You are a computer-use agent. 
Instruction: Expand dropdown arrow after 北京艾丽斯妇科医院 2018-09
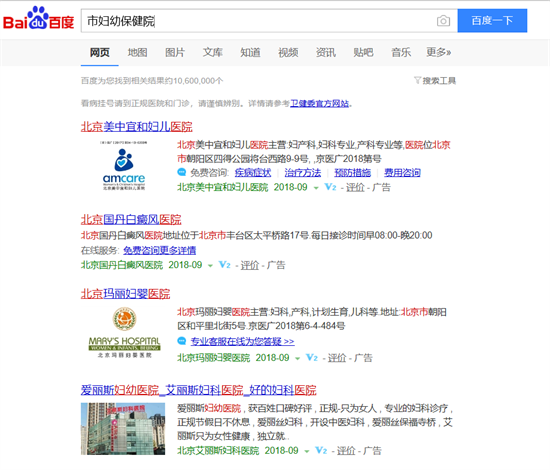[307, 451]
